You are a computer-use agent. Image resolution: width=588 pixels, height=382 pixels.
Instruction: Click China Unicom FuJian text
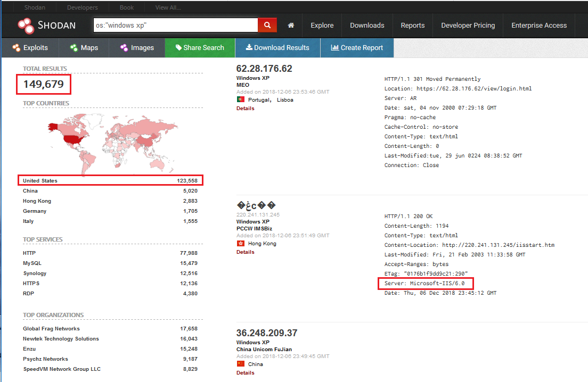tap(264, 350)
